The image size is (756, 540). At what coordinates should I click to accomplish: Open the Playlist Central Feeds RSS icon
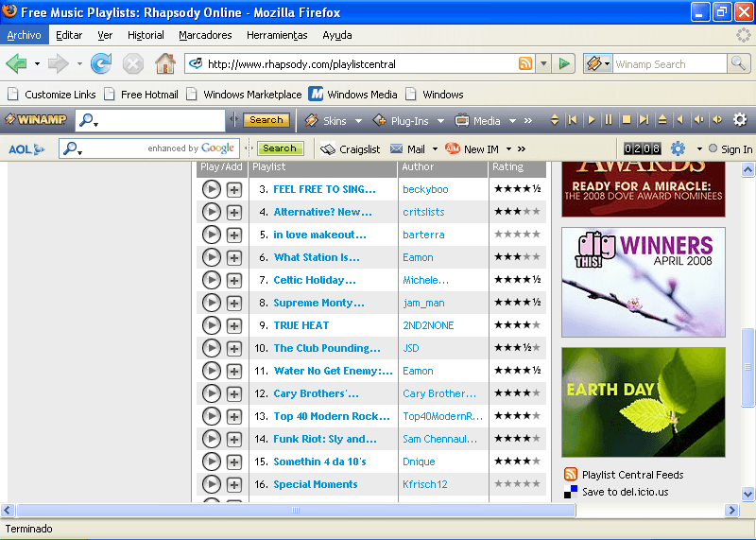[x=571, y=475]
